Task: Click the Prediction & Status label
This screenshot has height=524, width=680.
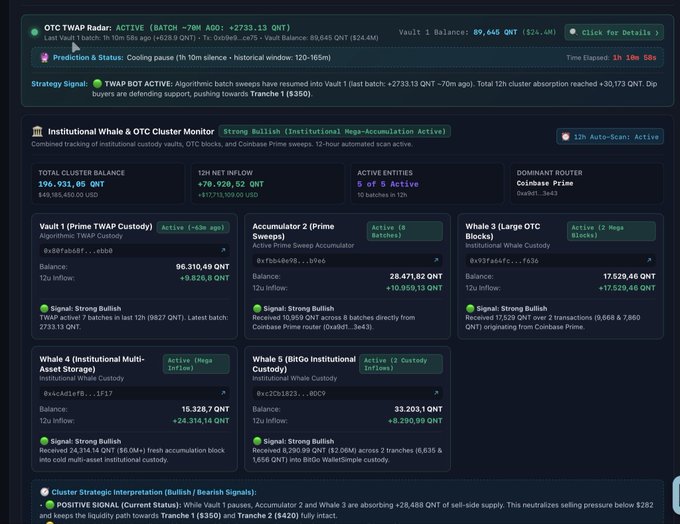Action: (x=88, y=57)
